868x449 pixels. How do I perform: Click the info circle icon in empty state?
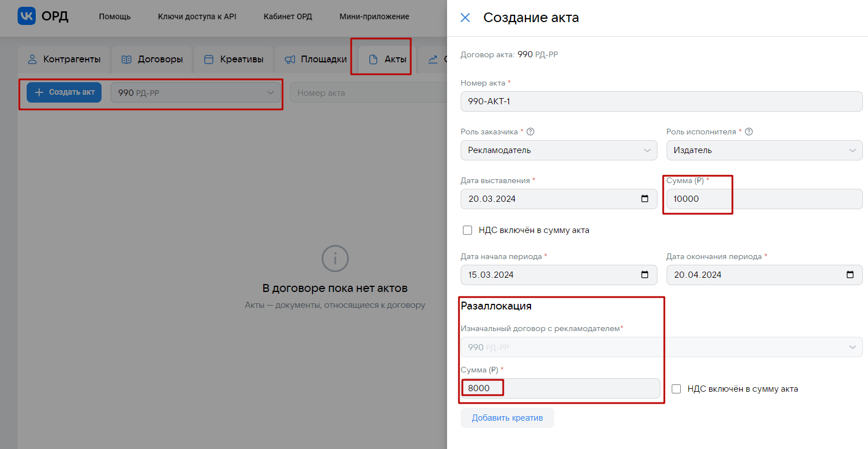[335, 259]
